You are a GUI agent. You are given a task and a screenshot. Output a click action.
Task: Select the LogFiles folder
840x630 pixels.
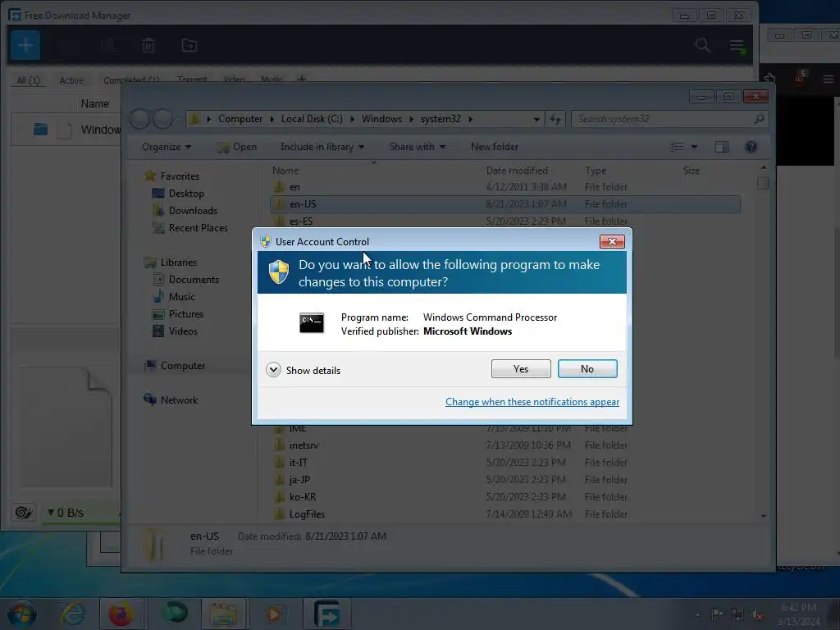pos(307,514)
